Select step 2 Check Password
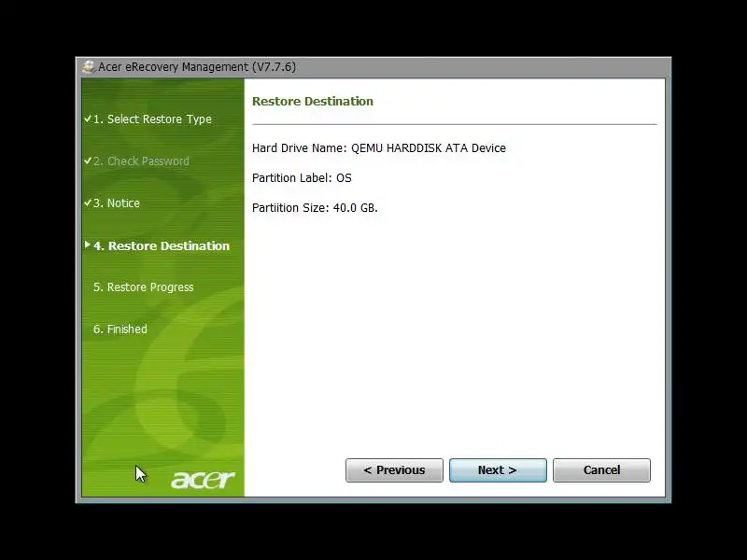Image resolution: width=747 pixels, height=560 pixels. click(x=141, y=161)
